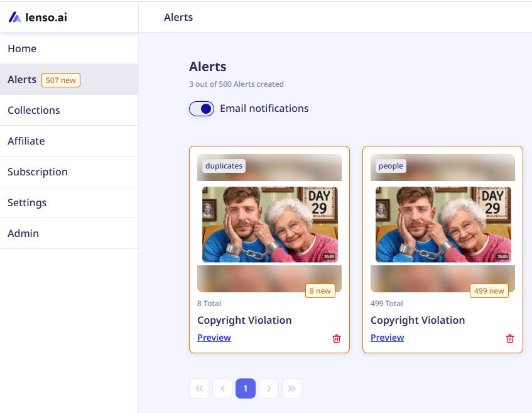Select page 1 pagination button

[x=246, y=388]
